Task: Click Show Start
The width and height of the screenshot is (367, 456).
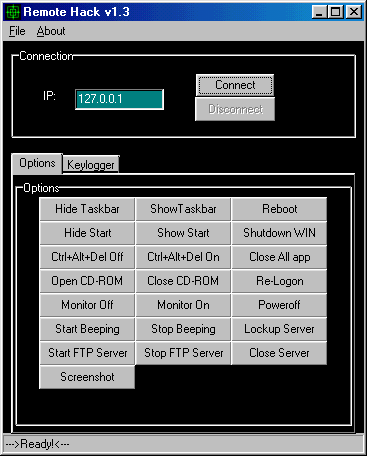Action: (x=183, y=233)
